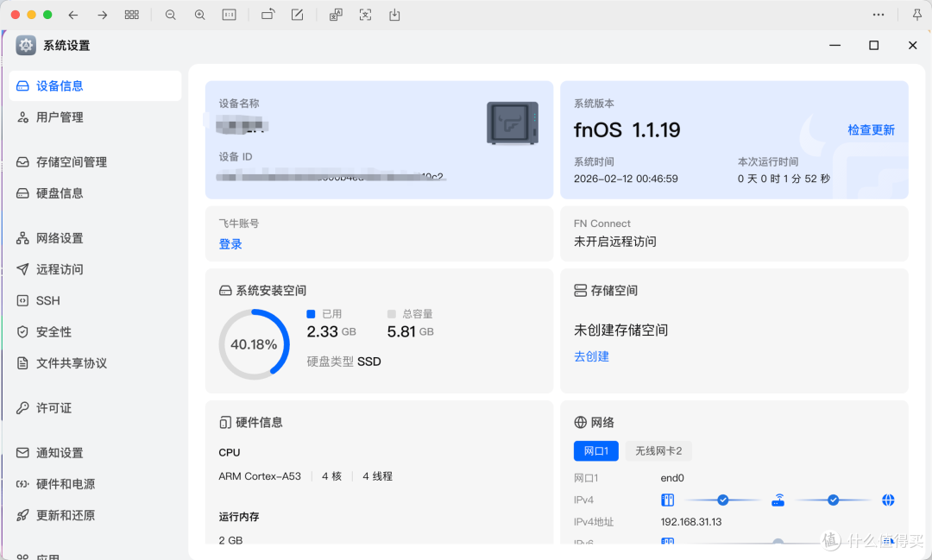Image resolution: width=932 pixels, height=560 pixels.
Task: Click the IPv4 internet globe status icon
Action: [888, 500]
